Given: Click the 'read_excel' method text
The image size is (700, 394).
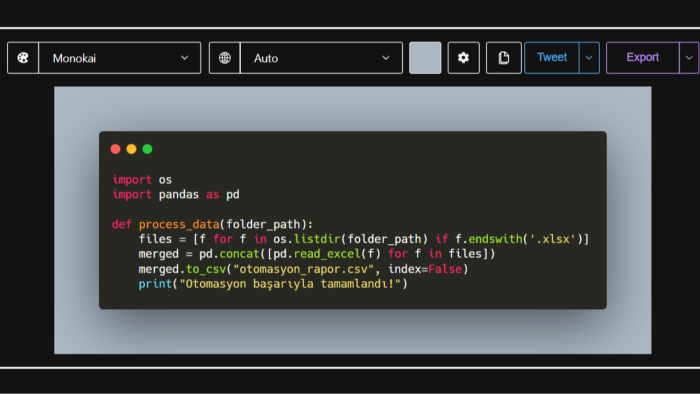Looking at the screenshot, I should pos(327,254).
